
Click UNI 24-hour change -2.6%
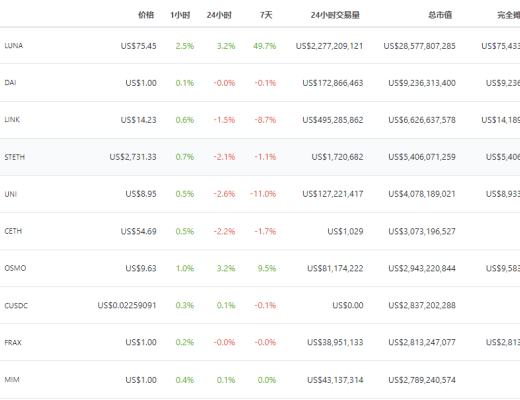[x=224, y=194]
